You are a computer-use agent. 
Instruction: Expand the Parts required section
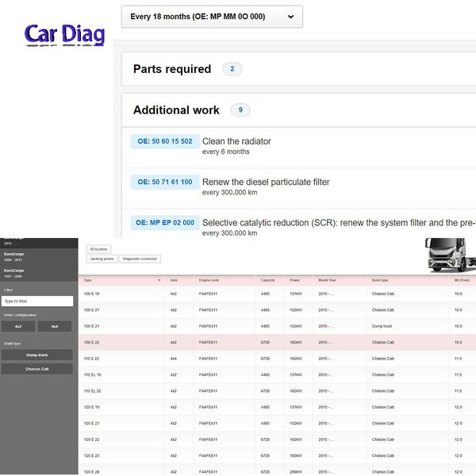click(x=172, y=69)
